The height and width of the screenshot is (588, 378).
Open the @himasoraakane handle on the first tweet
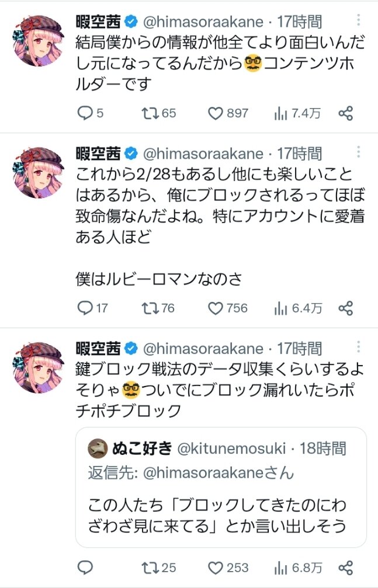203,23
